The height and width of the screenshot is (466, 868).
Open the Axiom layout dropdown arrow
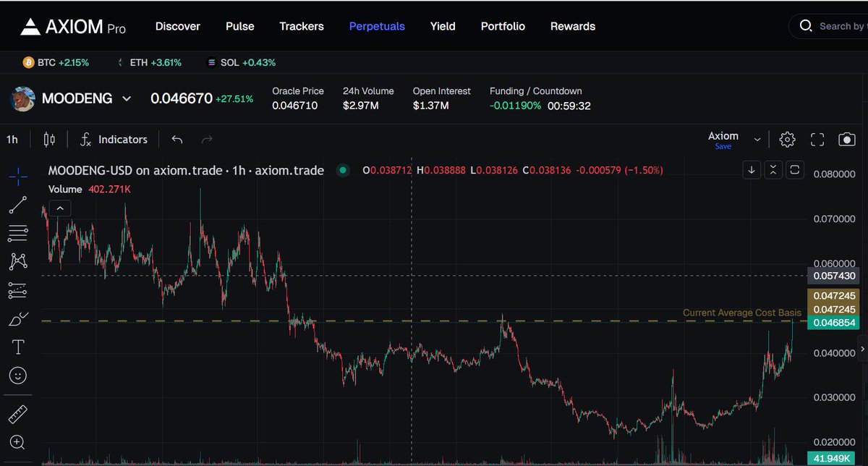757,139
